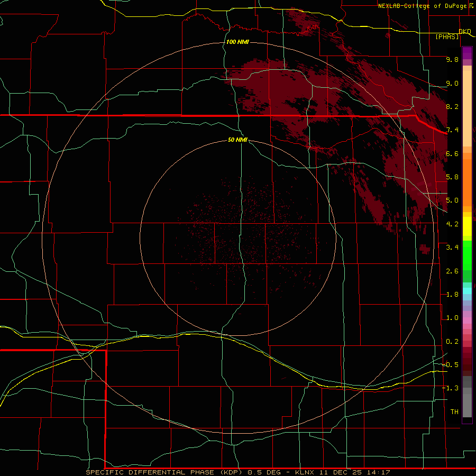Select the pink color bar segment
Viewport: 476px width, 476px height.
point(467,321)
